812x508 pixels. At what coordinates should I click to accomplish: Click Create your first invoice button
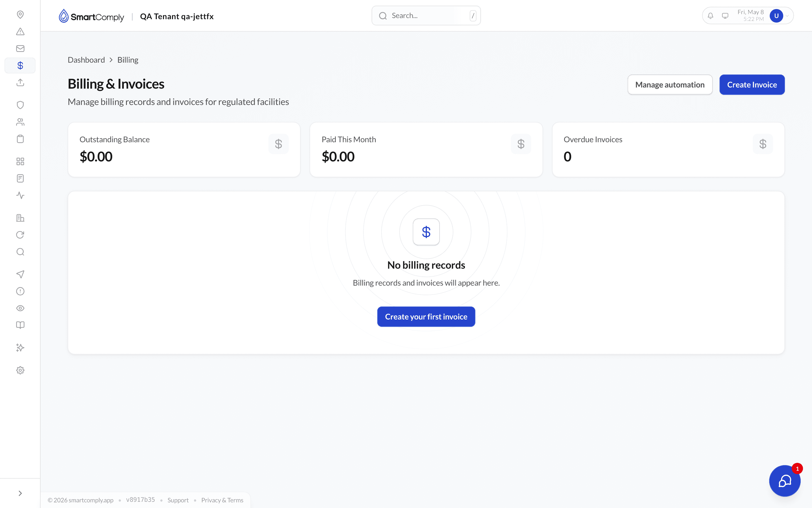point(426,316)
